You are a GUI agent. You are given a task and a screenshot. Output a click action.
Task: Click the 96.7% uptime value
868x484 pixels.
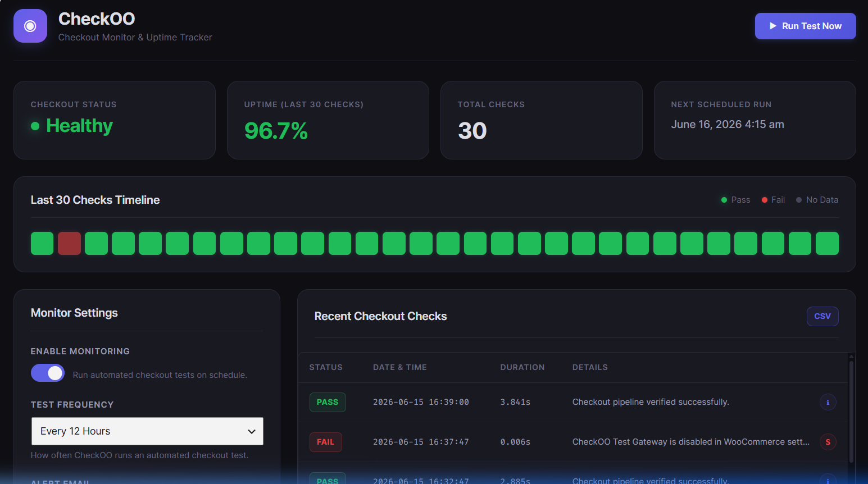tap(276, 131)
